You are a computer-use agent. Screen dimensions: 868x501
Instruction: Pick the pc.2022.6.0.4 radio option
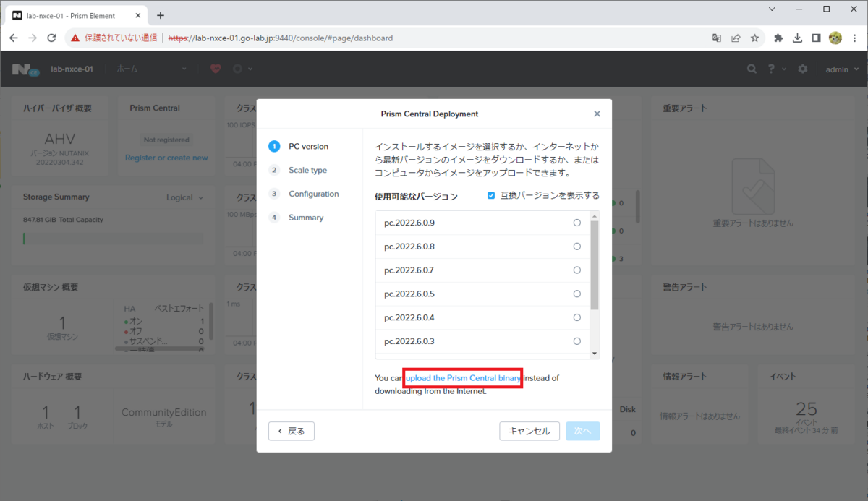(576, 317)
